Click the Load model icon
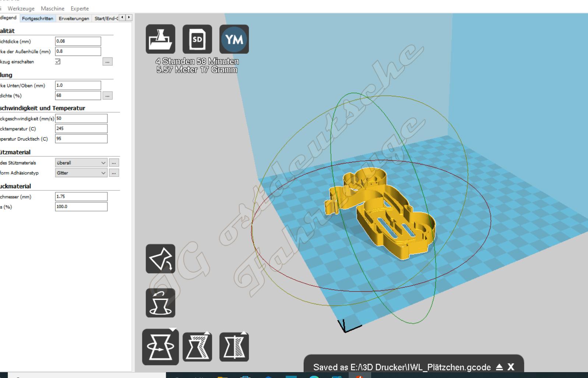The height and width of the screenshot is (378, 588). (x=160, y=39)
